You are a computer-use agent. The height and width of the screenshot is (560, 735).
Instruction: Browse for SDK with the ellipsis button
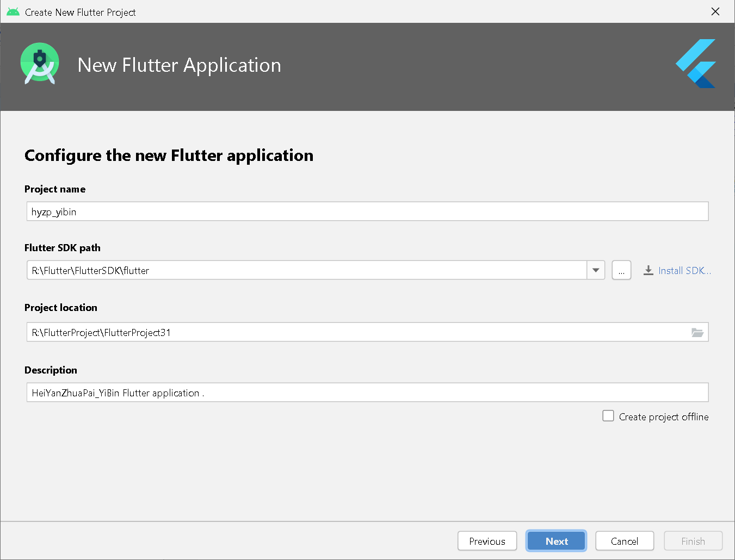621,270
